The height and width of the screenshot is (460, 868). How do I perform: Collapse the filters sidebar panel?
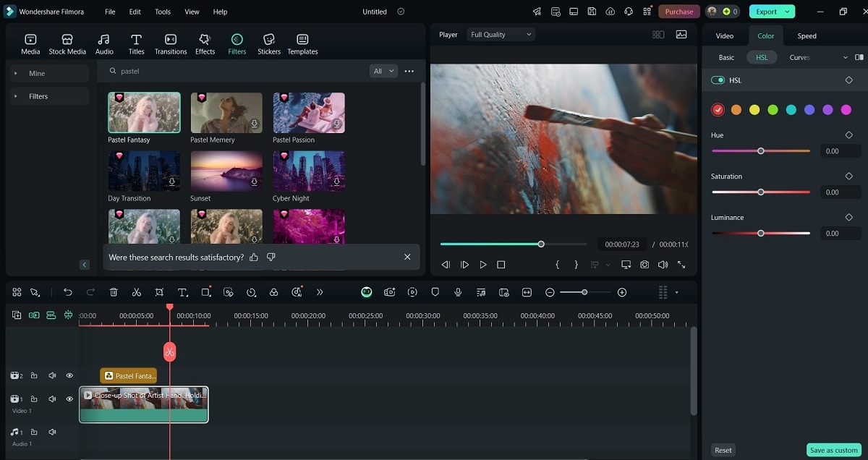coord(85,265)
